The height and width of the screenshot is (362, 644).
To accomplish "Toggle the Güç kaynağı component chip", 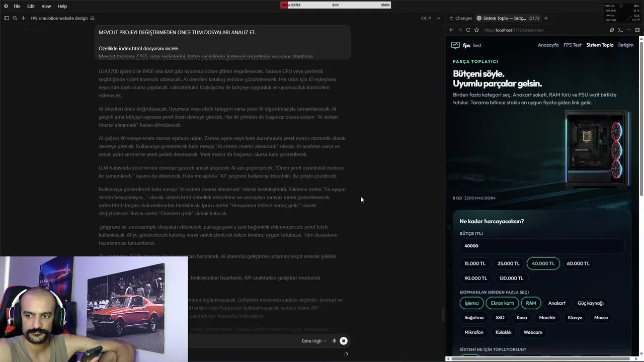I will 590,303.
